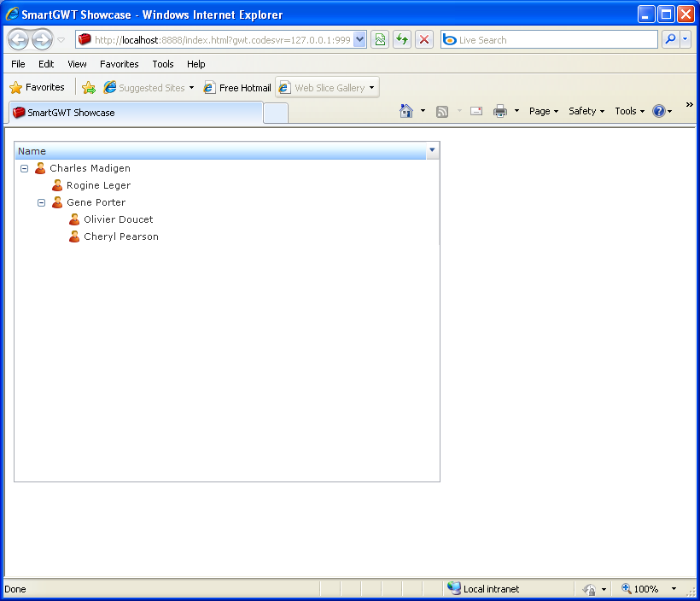This screenshot has width=700, height=601.
Task: Click Gene Porter's person icon
Action: coord(57,202)
